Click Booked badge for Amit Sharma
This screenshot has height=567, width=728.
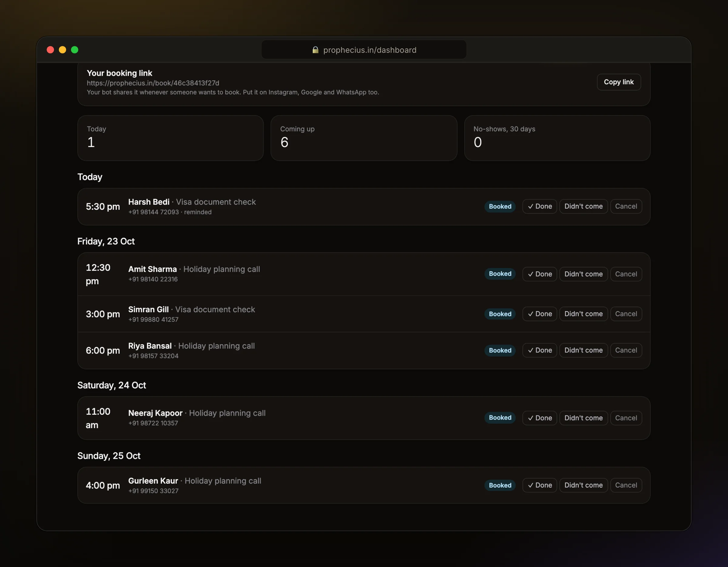click(500, 273)
